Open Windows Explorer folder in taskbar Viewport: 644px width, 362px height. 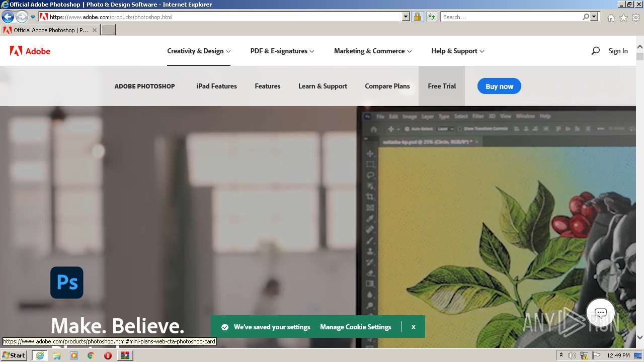coord(57,355)
